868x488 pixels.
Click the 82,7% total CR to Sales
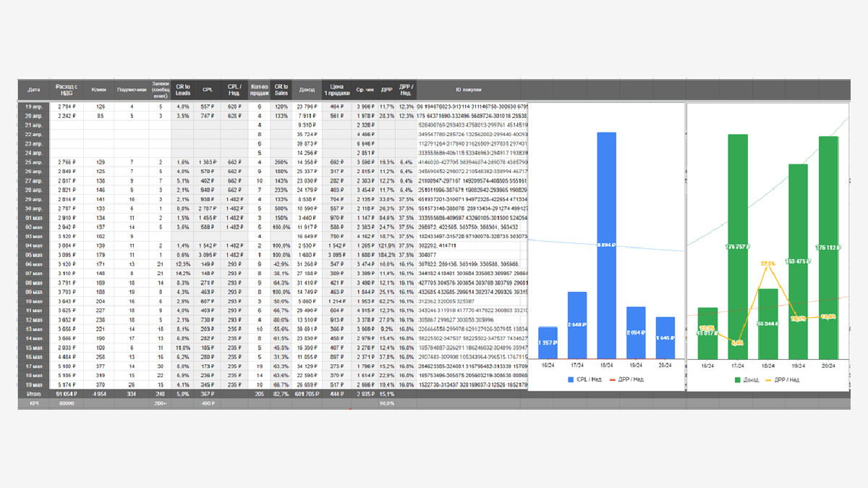point(281,394)
